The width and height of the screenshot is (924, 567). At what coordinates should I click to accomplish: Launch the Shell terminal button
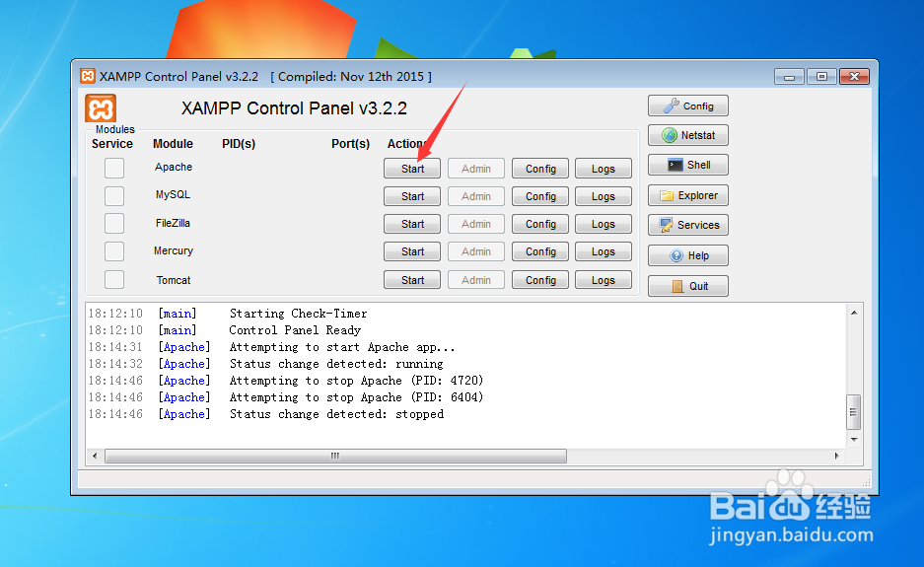(x=687, y=165)
